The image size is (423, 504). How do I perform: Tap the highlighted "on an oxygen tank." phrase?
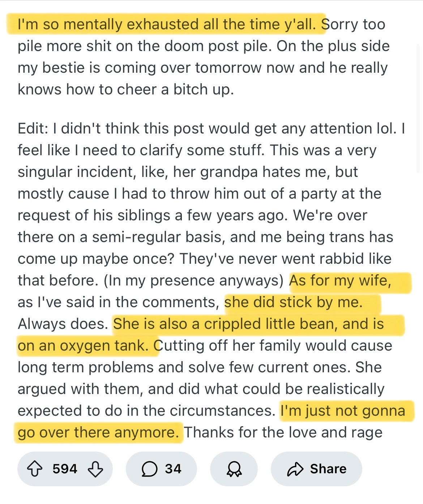pos(83,346)
